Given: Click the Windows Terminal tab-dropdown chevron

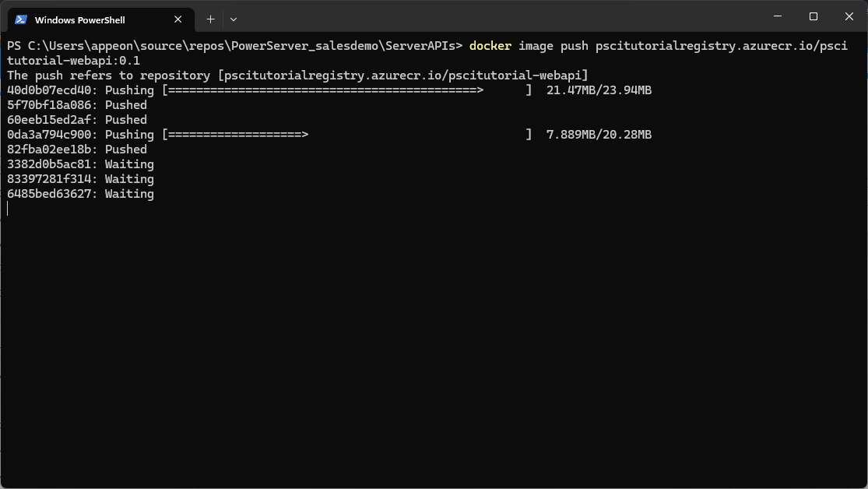Looking at the screenshot, I should coord(233,19).
